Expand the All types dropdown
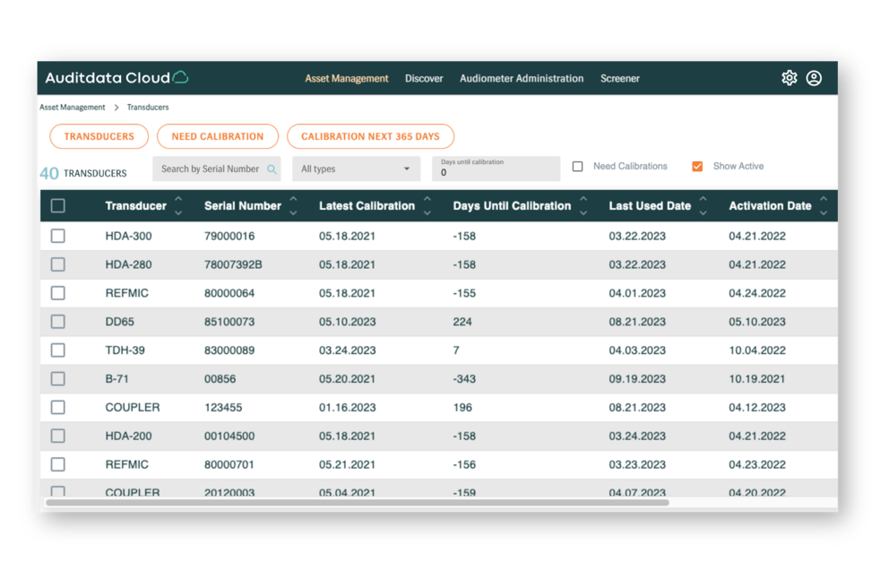The image size is (889, 588). 356,169
